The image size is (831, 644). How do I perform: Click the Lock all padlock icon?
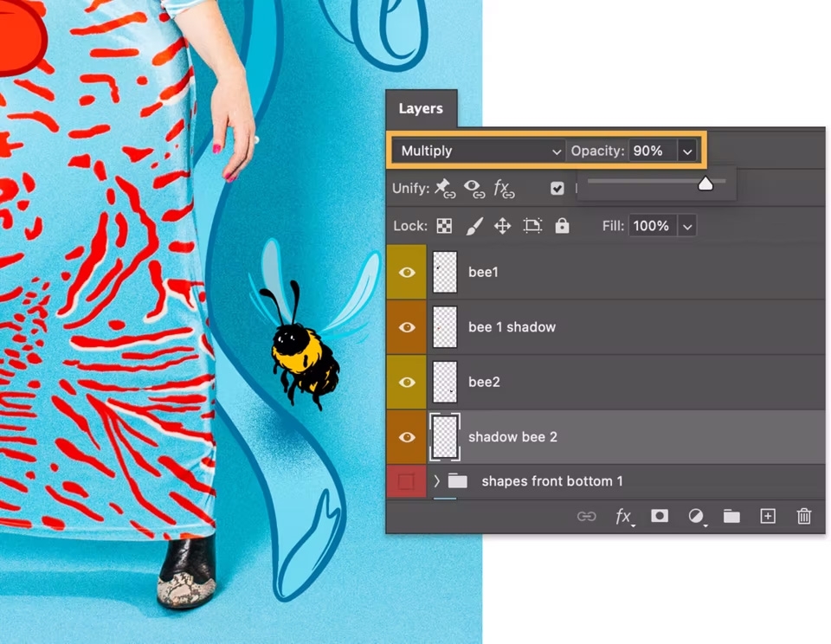click(562, 225)
